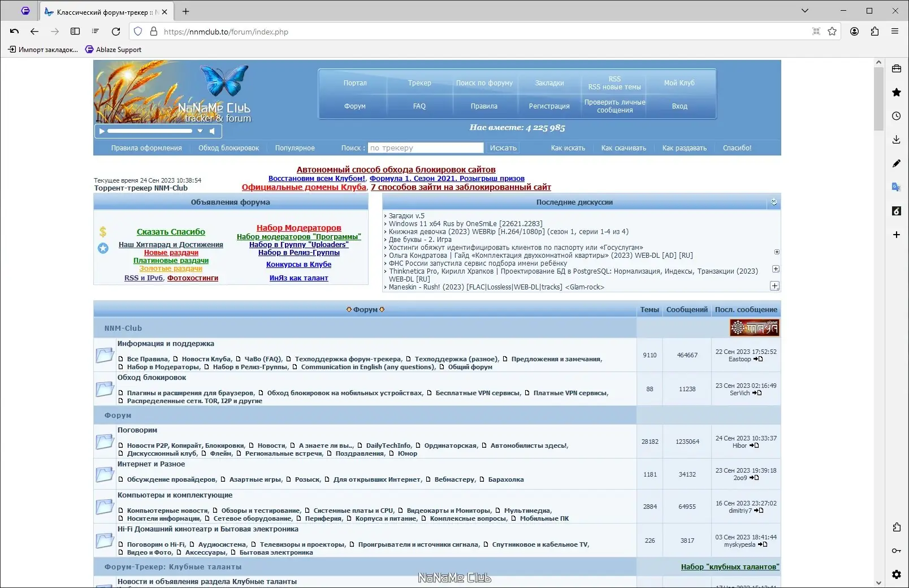
Task: Expand discussions with the middle plus box
Action: pos(776,269)
